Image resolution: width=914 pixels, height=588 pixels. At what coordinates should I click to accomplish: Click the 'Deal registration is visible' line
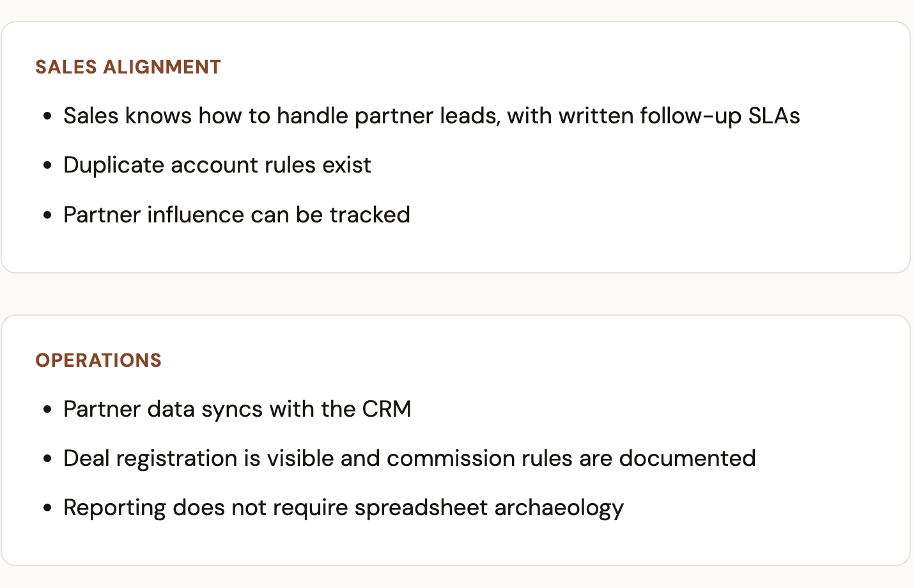tap(409, 458)
